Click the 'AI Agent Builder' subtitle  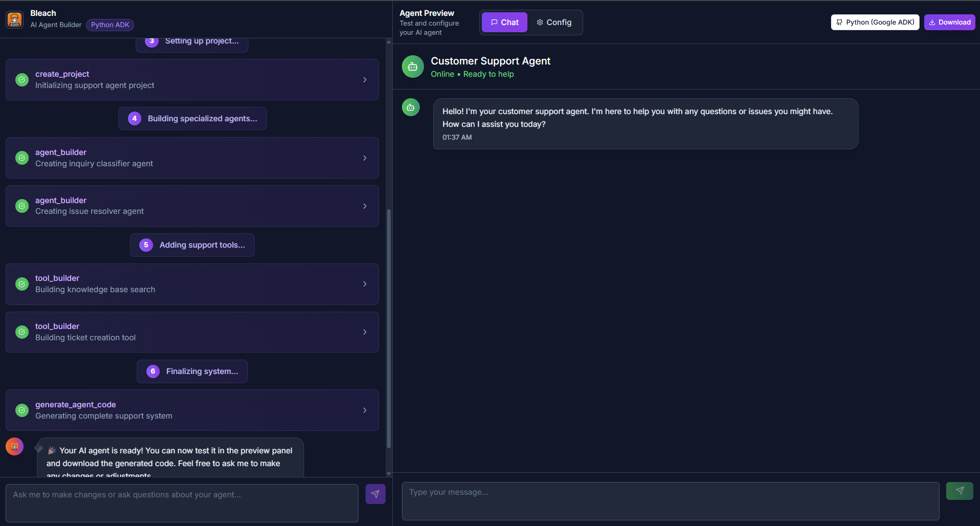56,25
